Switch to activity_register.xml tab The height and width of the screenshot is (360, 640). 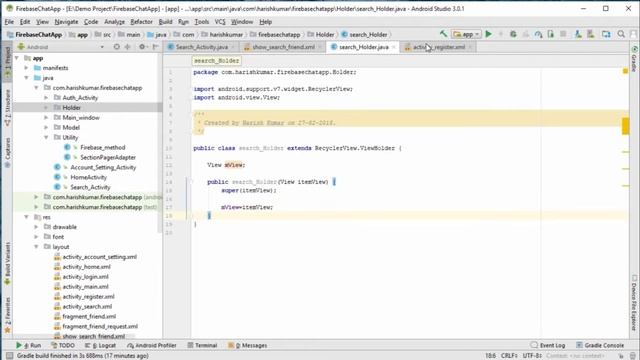click(x=439, y=47)
